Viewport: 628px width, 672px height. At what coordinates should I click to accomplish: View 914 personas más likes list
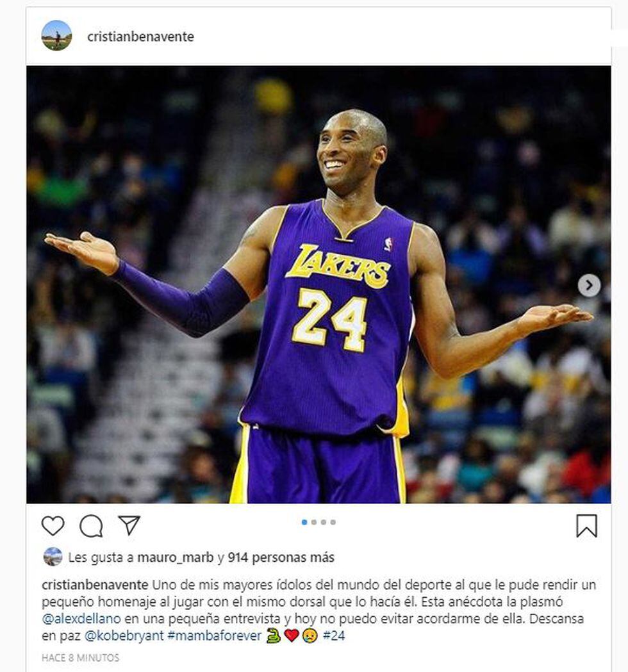click(x=281, y=557)
